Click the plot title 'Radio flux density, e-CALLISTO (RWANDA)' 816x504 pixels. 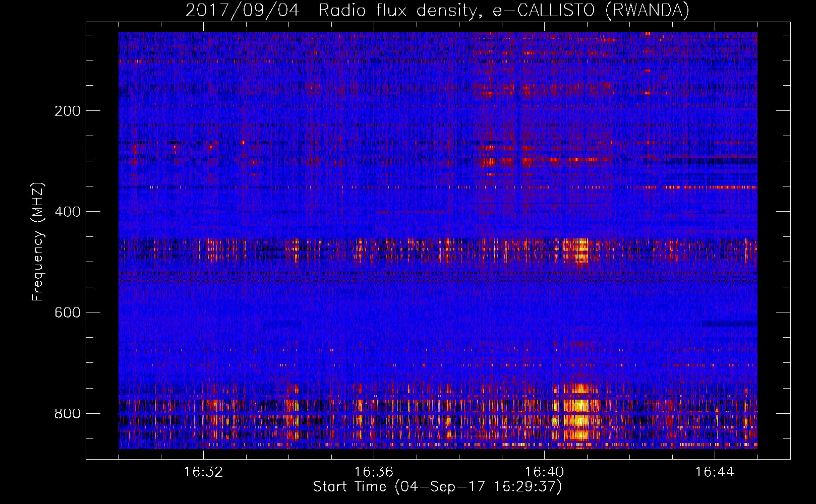[504, 11]
